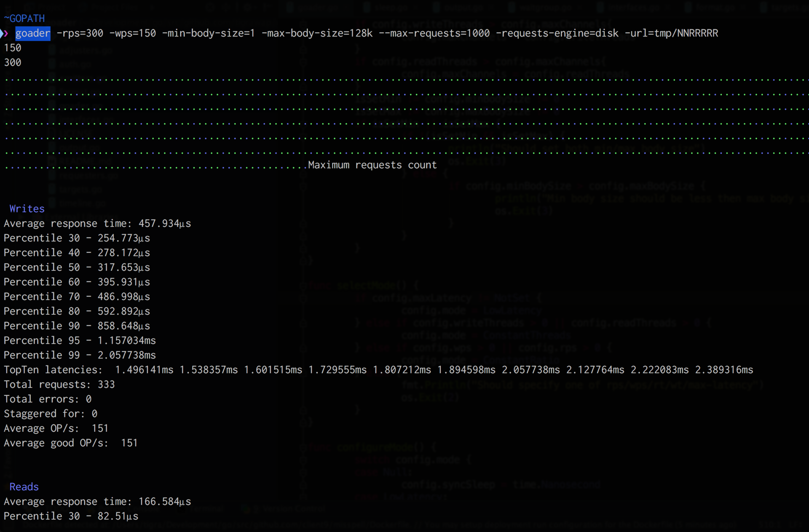Click the Reads section heading

coord(24,487)
